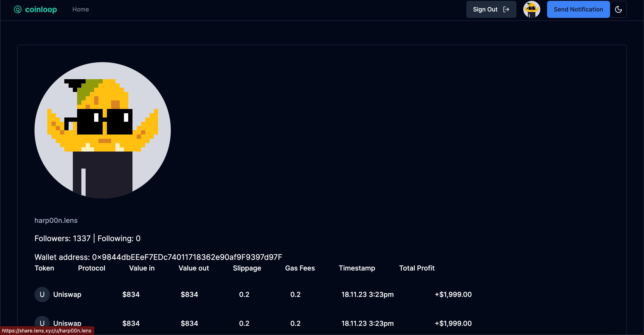Image resolution: width=644 pixels, height=335 pixels.
Task: Open the small profile avatar in the header
Action: [x=532, y=10]
